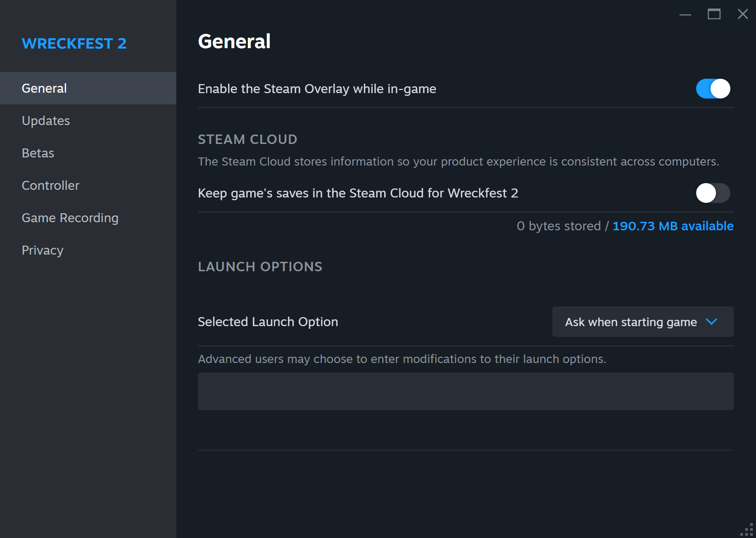Open the Updates settings section

(46, 121)
